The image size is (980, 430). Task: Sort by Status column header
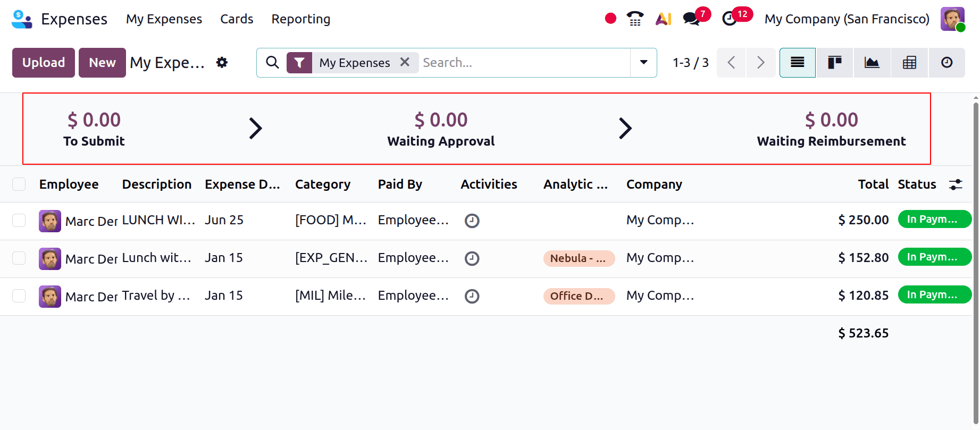click(x=917, y=184)
